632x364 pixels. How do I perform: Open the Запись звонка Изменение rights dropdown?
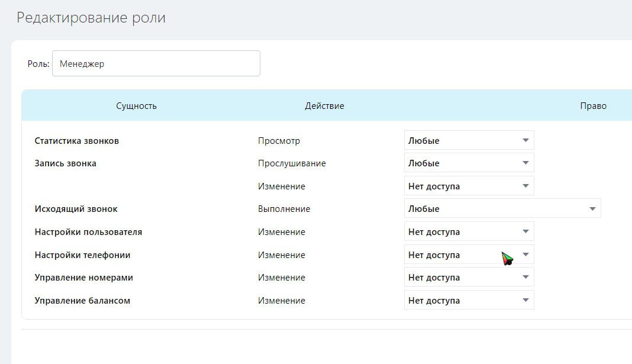469,186
